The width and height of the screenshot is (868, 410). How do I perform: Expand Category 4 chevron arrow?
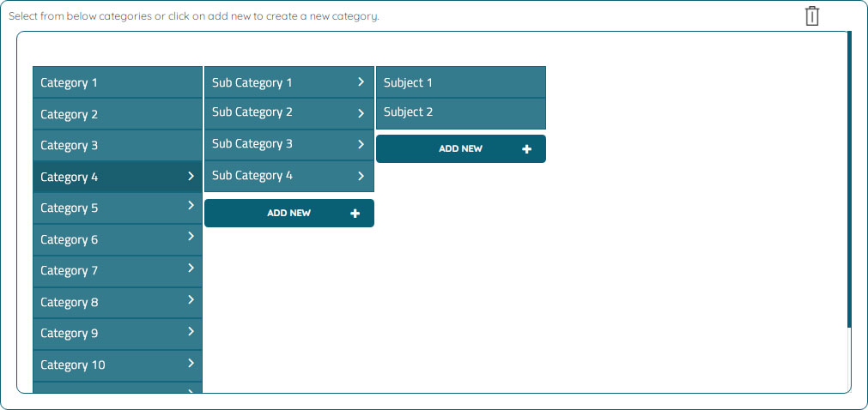click(x=191, y=176)
